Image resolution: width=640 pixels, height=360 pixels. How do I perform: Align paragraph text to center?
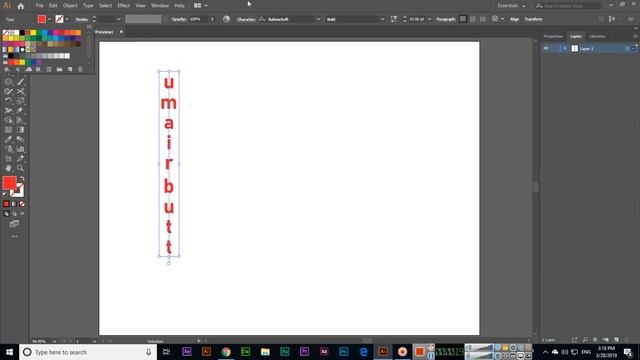pos(473,19)
